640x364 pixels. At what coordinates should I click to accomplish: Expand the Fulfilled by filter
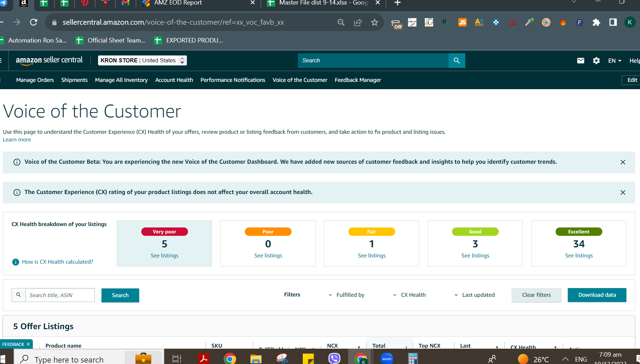(x=347, y=295)
